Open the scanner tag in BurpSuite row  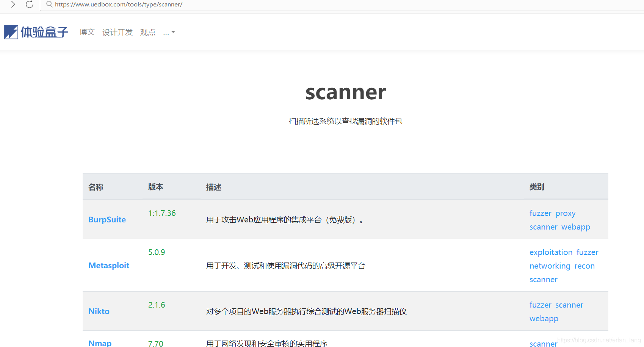pos(544,227)
